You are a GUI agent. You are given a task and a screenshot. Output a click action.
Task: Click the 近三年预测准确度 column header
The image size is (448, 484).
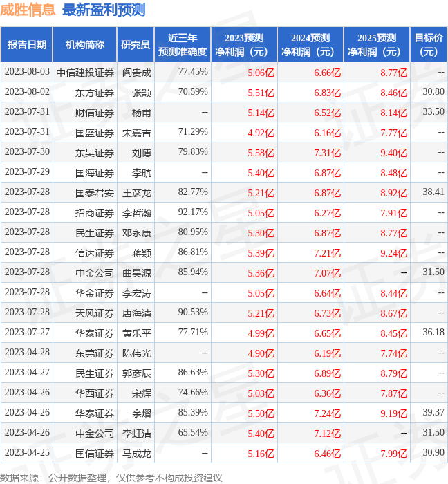point(183,44)
